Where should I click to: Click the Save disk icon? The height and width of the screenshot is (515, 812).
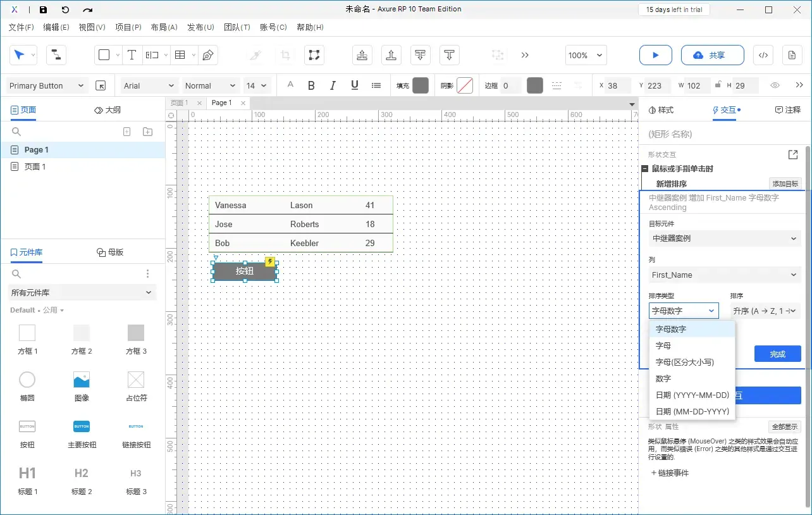[x=43, y=9]
